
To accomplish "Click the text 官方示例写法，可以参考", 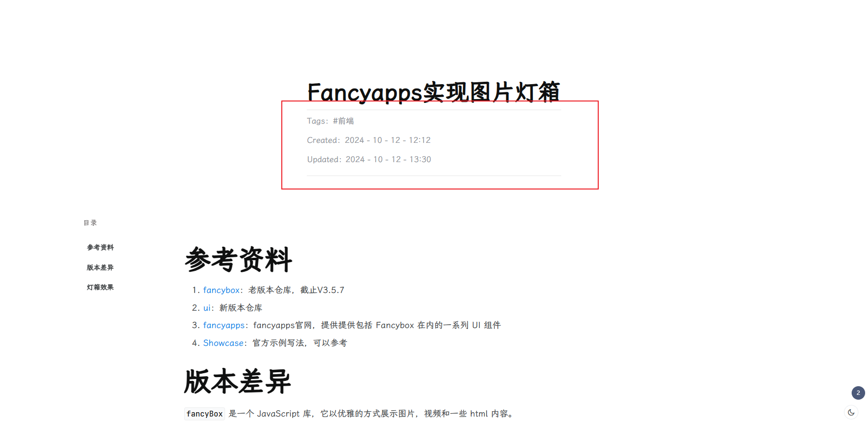I will click(300, 343).
